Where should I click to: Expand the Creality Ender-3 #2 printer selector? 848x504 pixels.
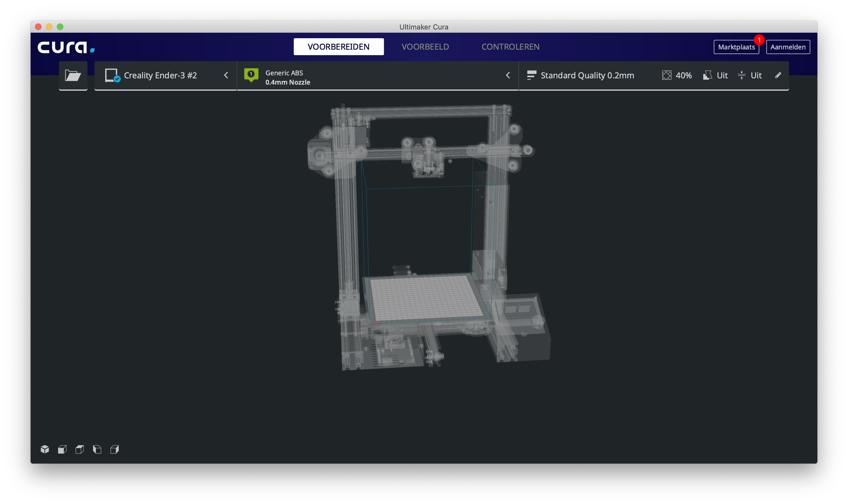[226, 75]
